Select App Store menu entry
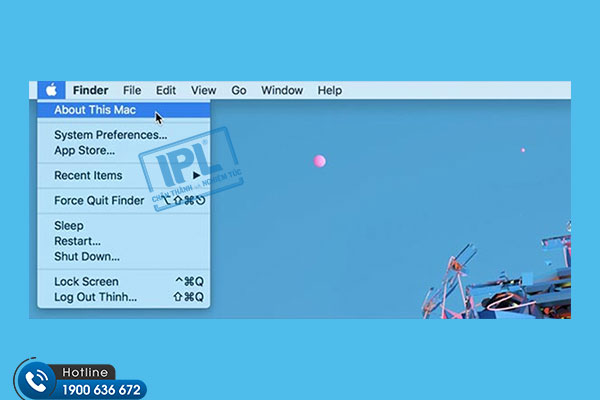 point(124,150)
